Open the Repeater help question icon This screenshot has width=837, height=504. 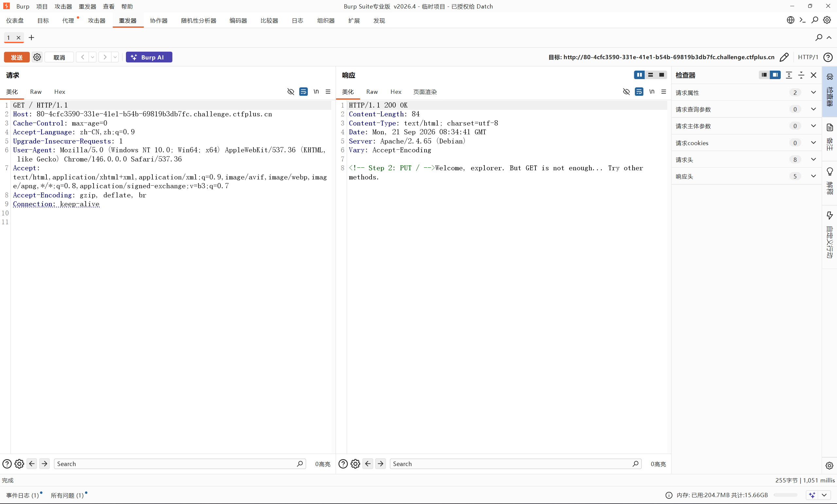828,57
